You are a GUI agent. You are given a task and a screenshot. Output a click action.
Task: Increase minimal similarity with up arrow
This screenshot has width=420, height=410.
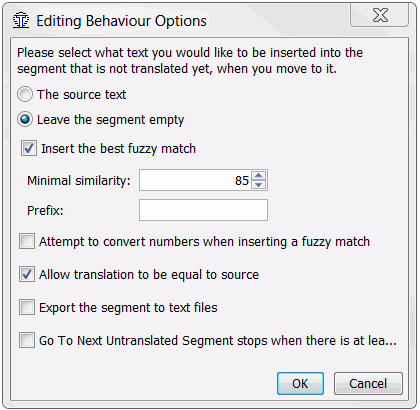point(259,175)
